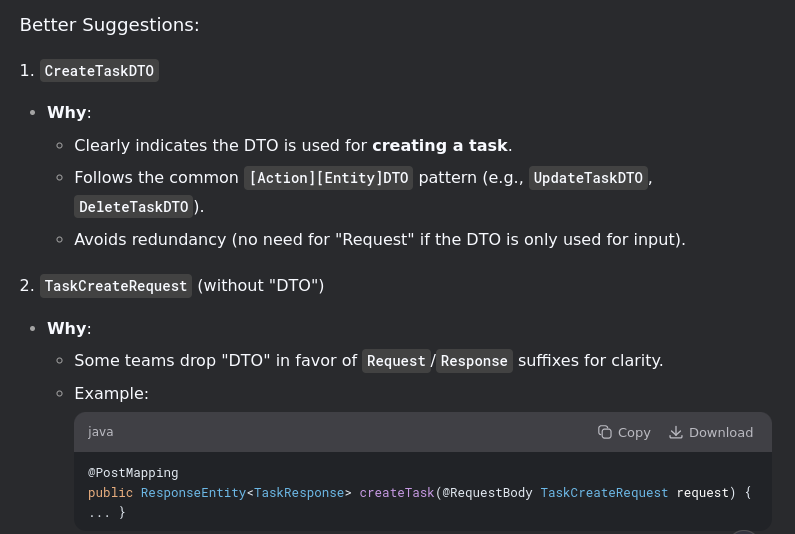The height and width of the screenshot is (534, 795).
Task: Click the Download arrow icon in code header
Action: coord(676,432)
